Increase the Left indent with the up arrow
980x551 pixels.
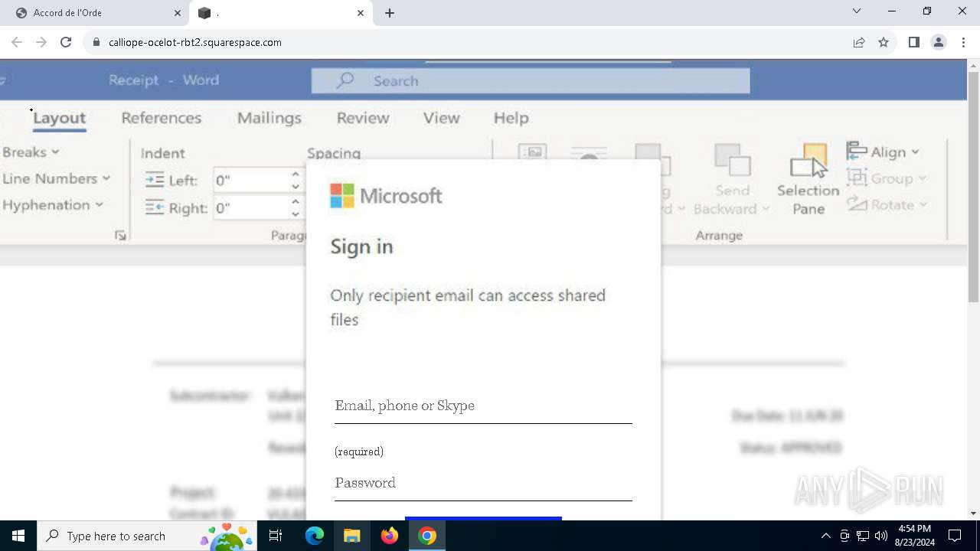pyautogui.click(x=296, y=174)
